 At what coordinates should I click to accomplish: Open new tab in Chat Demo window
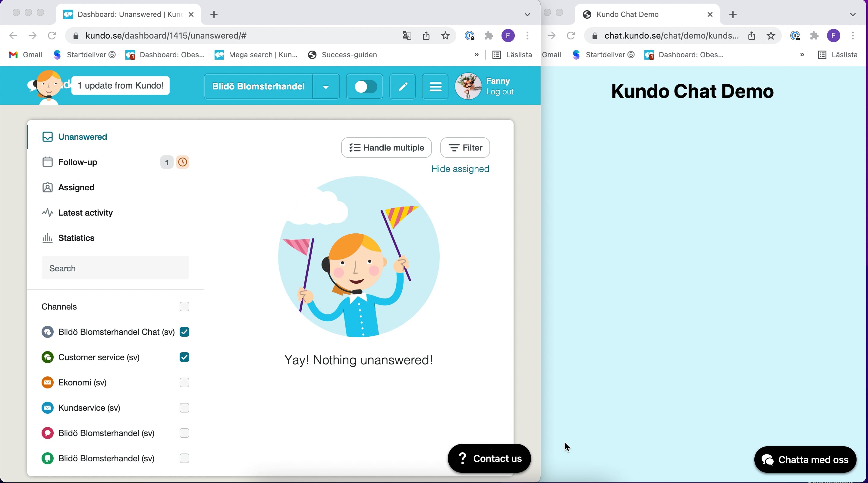pos(733,14)
